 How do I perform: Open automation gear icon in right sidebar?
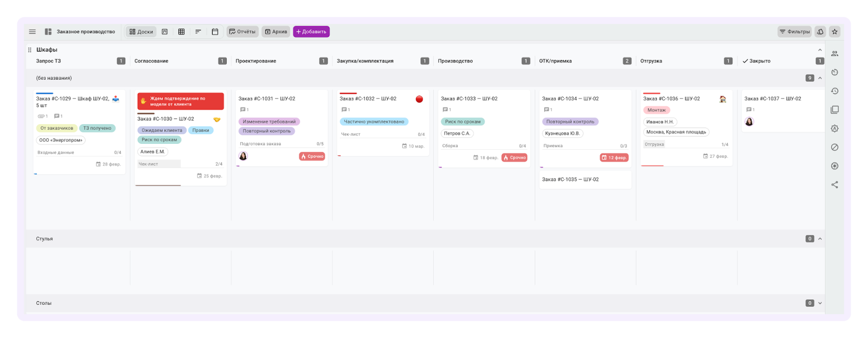click(x=834, y=129)
